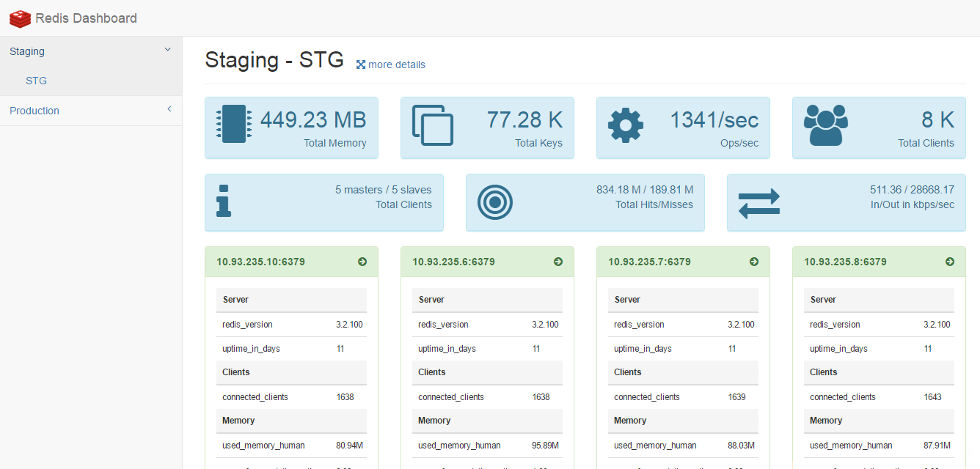Click the In/Out in kbps/sec label

[x=912, y=204]
